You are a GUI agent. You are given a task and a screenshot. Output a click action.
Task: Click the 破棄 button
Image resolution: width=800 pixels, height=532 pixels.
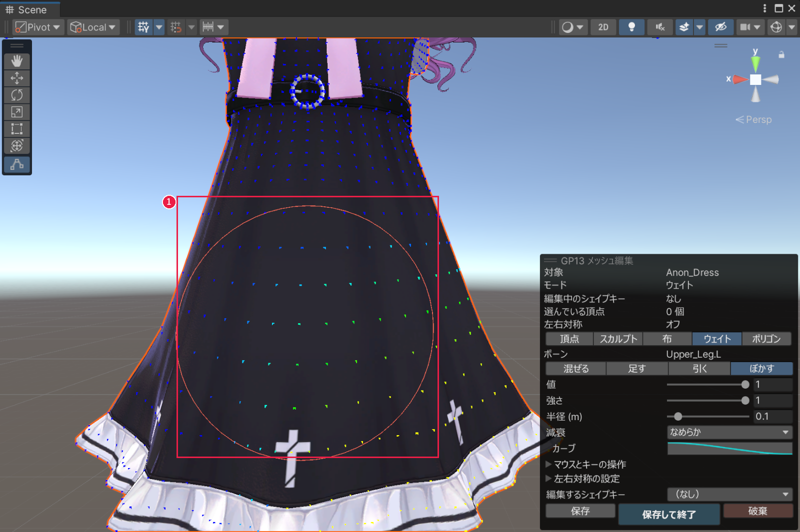[757, 511]
